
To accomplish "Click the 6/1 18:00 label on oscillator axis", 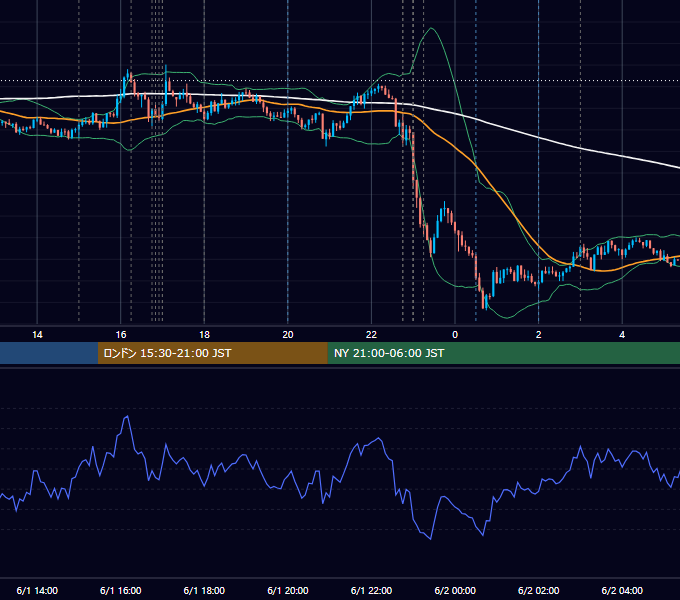I will point(204,590).
